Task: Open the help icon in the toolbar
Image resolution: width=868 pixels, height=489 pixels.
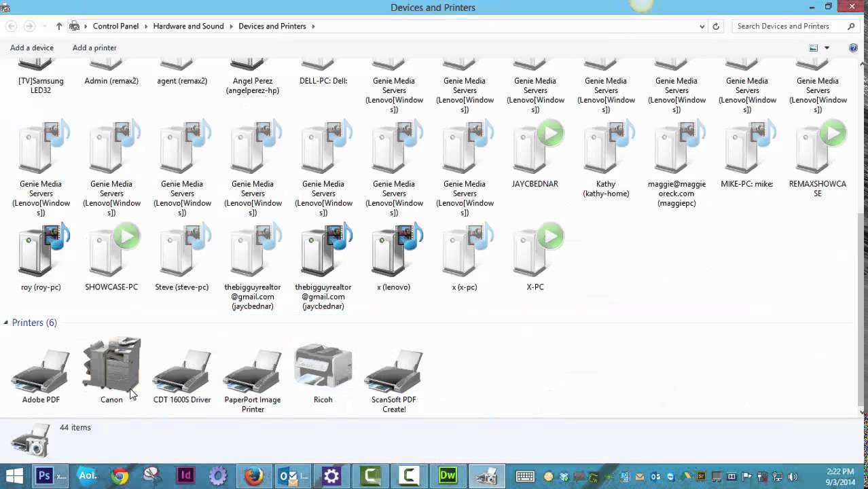Action: 854,48
